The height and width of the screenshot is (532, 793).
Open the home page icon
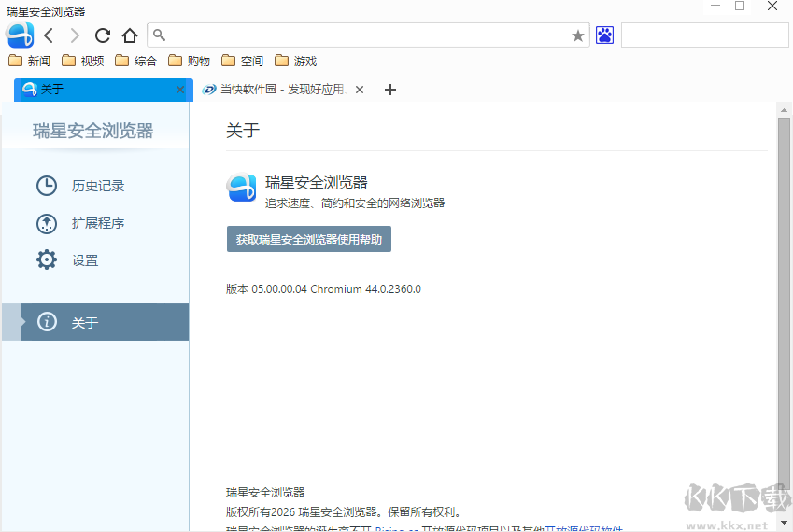(x=130, y=35)
